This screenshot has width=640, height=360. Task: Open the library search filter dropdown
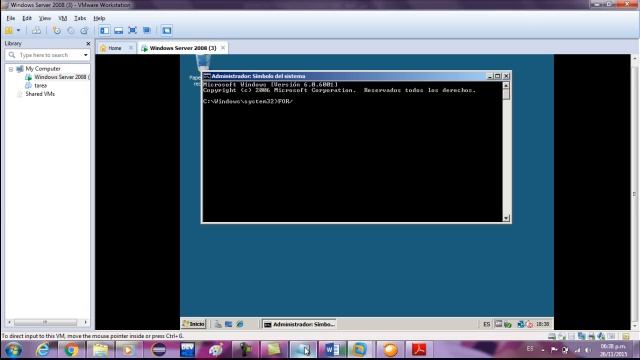point(86,55)
